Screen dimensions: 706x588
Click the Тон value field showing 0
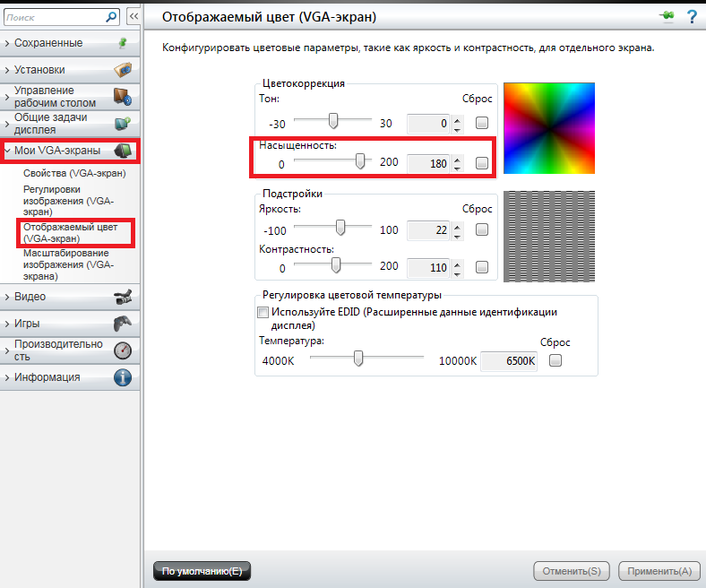(428, 124)
